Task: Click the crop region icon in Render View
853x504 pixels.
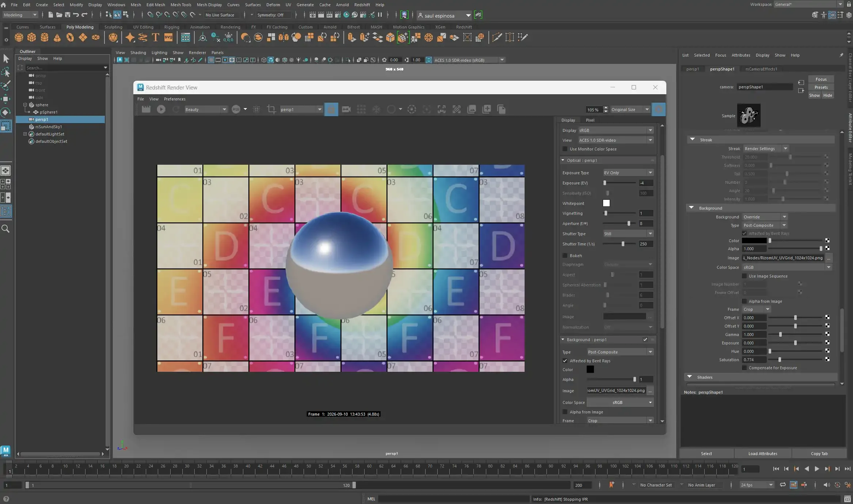Action: click(271, 109)
